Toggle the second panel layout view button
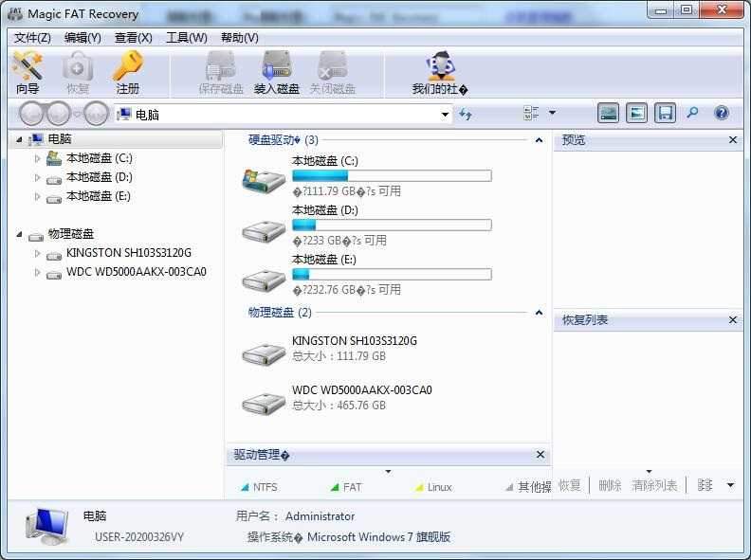 pyautogui.click(x=637, y=114)
